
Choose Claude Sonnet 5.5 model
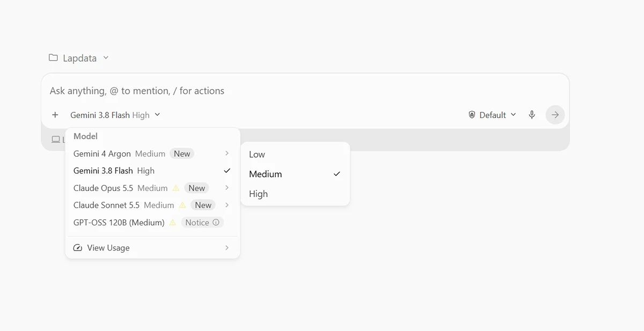coord(152,205)
